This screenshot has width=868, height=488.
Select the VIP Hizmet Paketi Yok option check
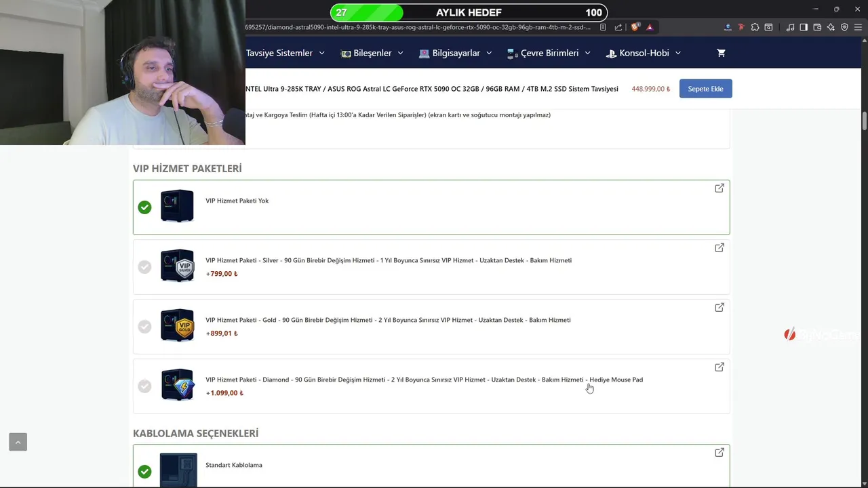(144, 207)
